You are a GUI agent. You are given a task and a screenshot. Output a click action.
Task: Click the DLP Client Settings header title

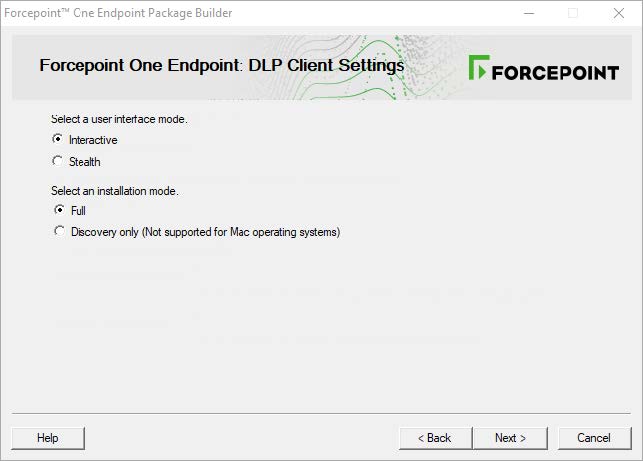pyautogui.click(x=221, y=66)
